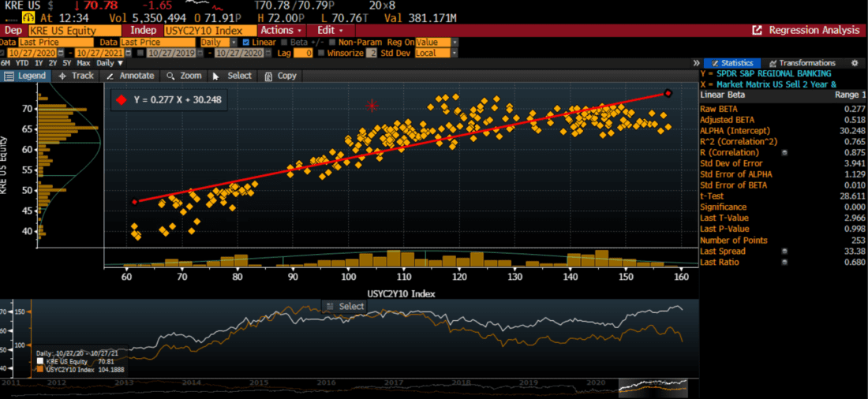Click the second Data Last Price field
Viewport: 868px width, 399px height.
point(157,42)
